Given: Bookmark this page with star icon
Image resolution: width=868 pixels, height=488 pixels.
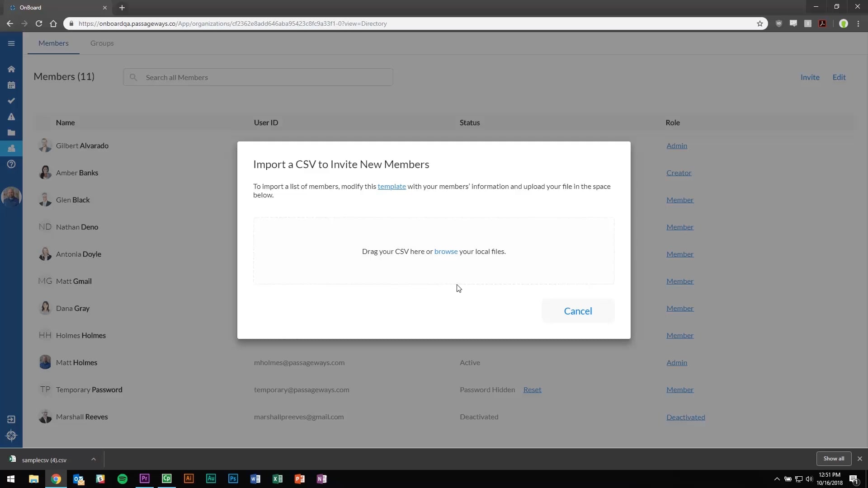Looking at the screenshot, I should (x=760, y=23).
